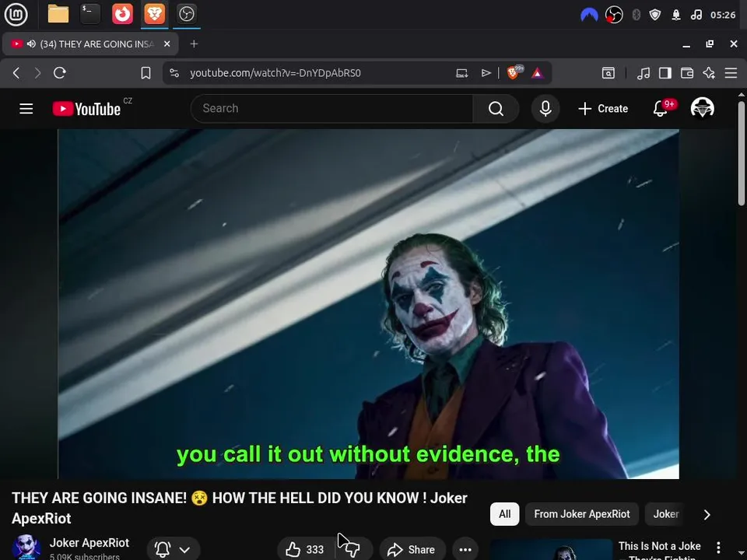The height and width of the screenshot is (560, 747).
Task: Open a new browser tab
Action: pyautogui.click(x=194, y=44)
